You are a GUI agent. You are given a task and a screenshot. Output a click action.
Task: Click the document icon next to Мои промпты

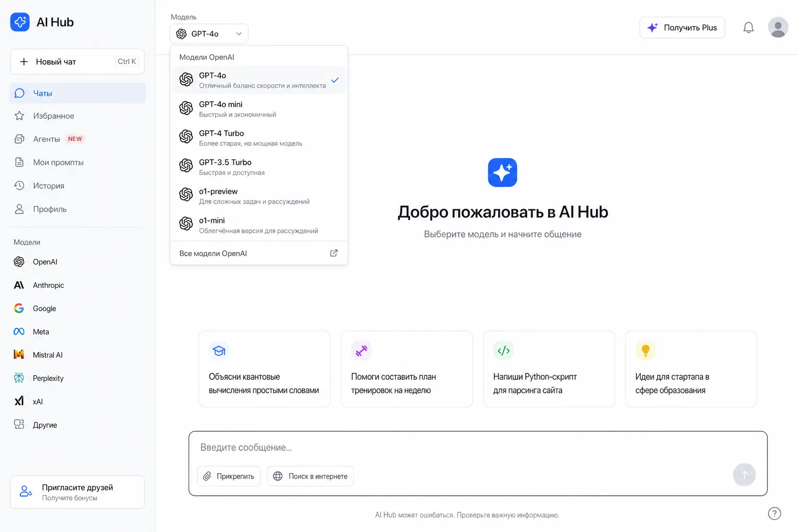pos(19,163)
